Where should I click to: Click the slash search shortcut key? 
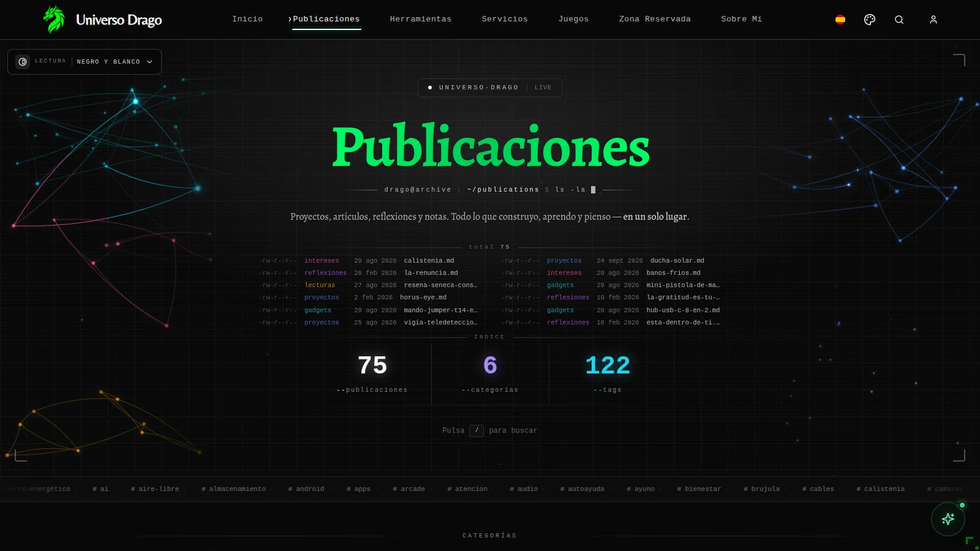click(477, 430)
